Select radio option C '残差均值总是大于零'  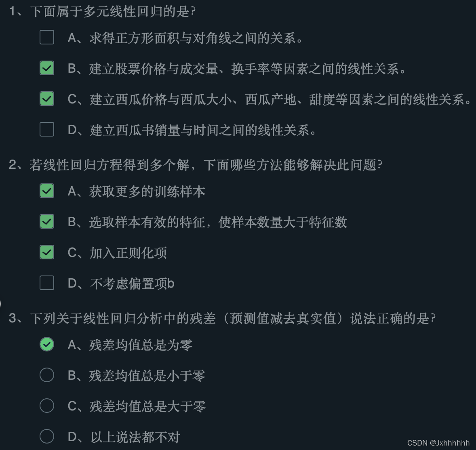[x=46, y=406]
